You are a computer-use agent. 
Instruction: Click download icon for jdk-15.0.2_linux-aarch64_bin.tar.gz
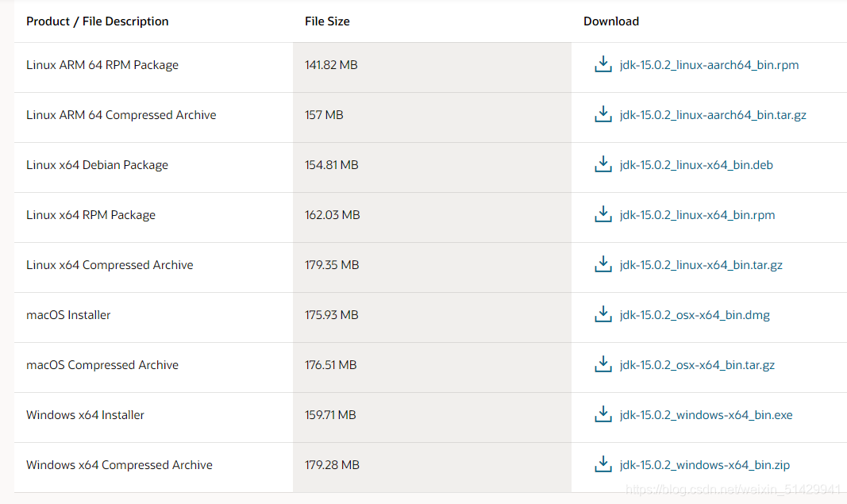click(603, 114)
